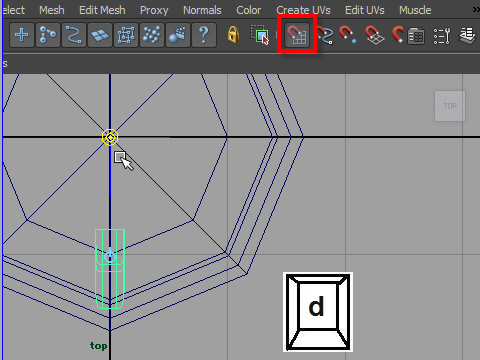480x360 pixels.
Task: Toggle Snap to points magnet icon
Action: tap(348, 35)
